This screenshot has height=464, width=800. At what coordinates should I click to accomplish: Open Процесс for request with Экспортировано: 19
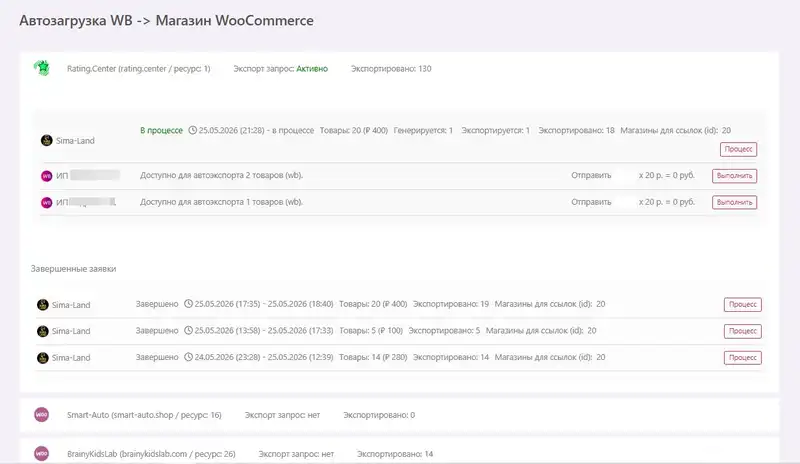click(742, 304)
